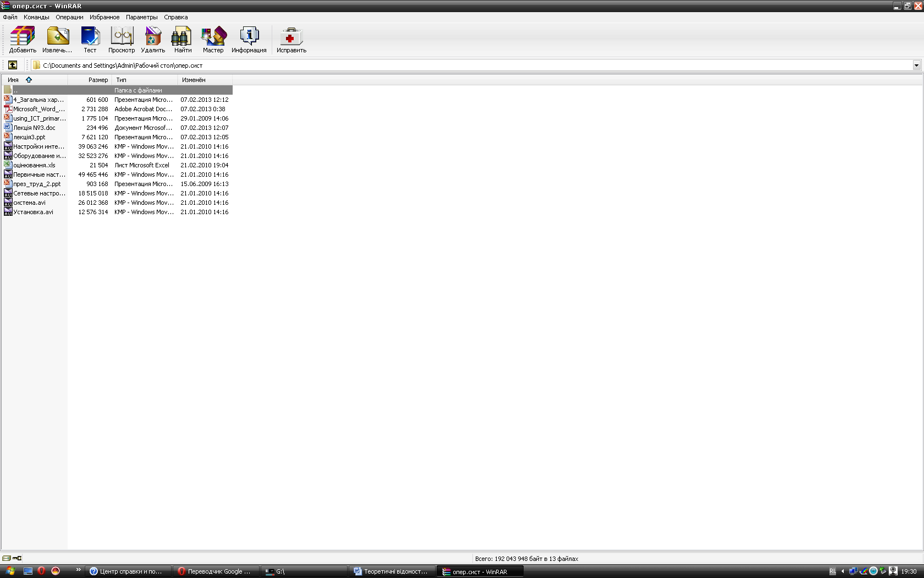The height and width of the screenshot is (578, 924).
Task: Show archive Информация (Info)
Action: (x=249, y=40)
